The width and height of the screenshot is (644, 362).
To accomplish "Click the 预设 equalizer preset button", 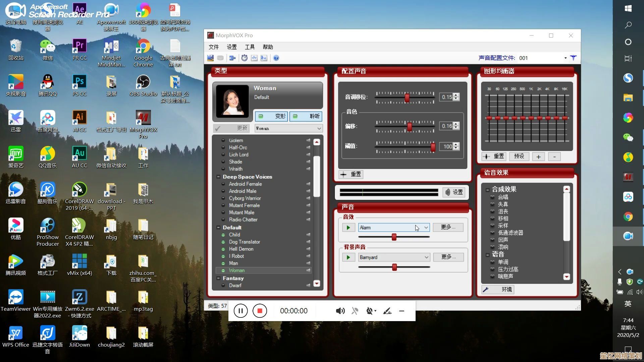I will point(519,156).
